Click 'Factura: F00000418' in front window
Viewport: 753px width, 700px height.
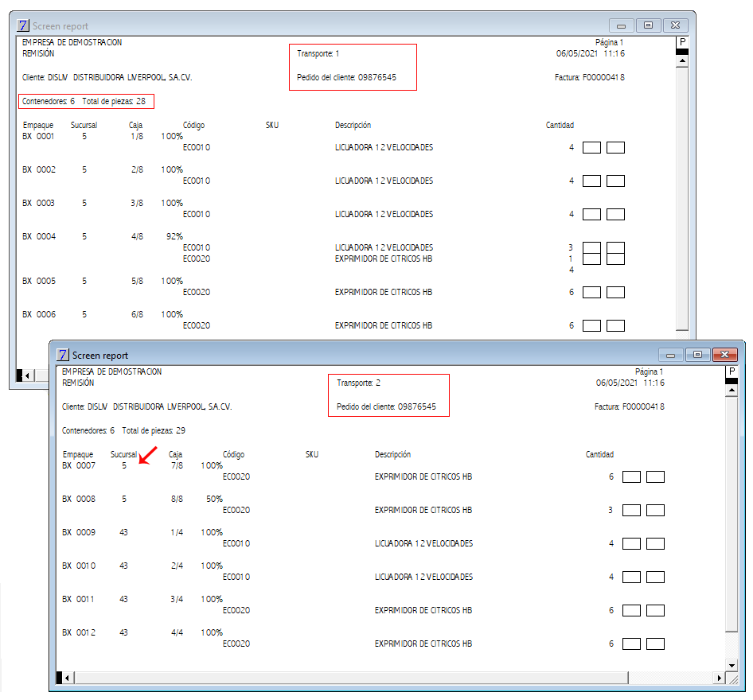pyautogui.click(x=630, y=406)
